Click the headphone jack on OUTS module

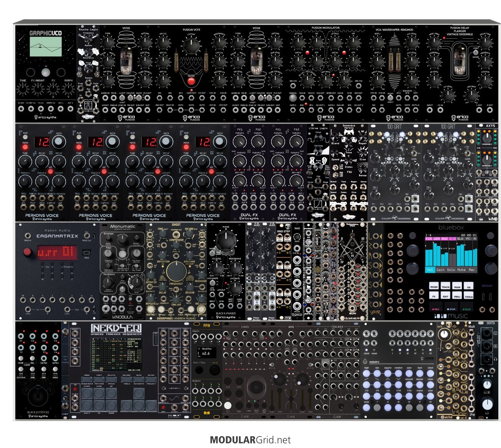pos(486,359)
